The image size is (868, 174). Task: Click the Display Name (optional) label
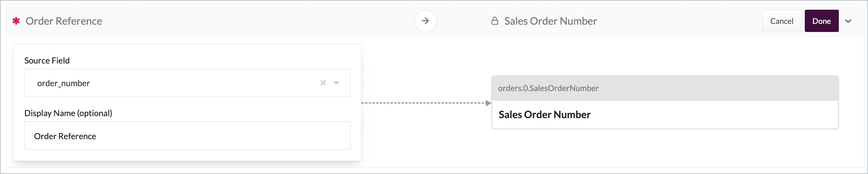pos(68,113)
